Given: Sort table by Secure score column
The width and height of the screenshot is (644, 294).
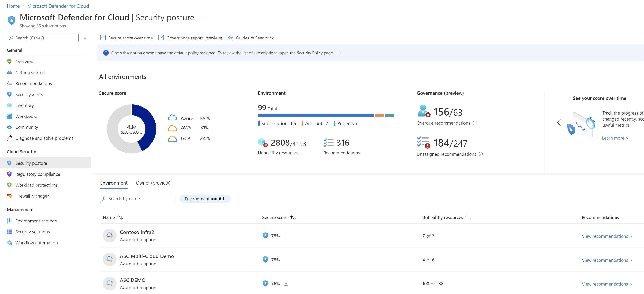Looking at the screenshot, I should [293, 217].
